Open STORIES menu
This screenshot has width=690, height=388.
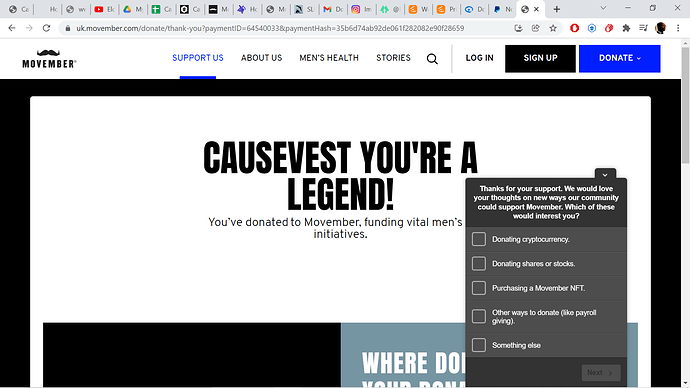click(393, 58)
